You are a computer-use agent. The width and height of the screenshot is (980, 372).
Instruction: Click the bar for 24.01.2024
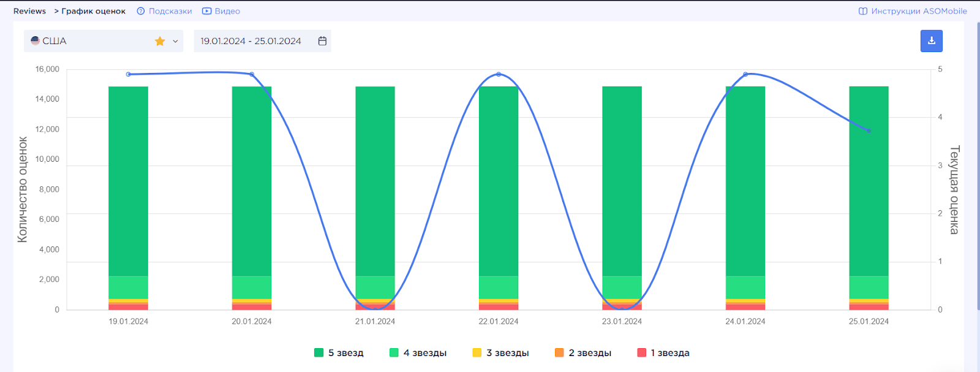point(745,198)
